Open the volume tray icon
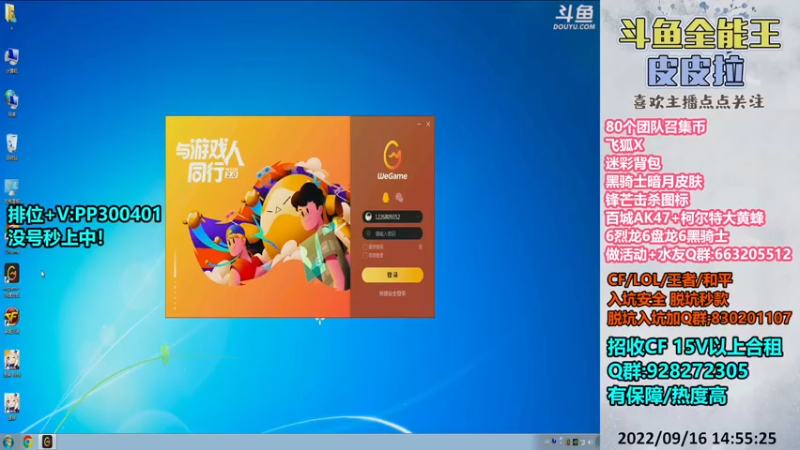Viewport: 800px width, 450px height. (590, 442)
